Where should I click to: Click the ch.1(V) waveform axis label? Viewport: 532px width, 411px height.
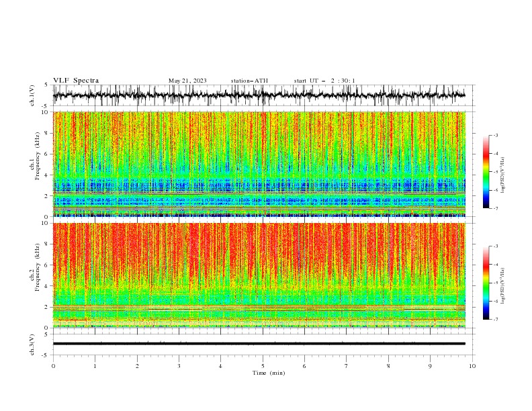[x=32, y=95]
